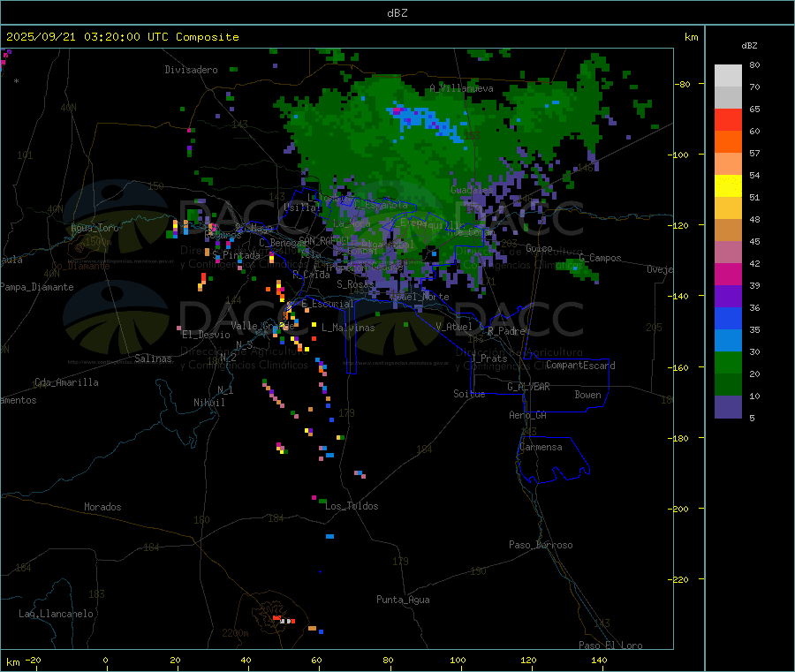Click the Aero_GA label
The image size is (795, 672).
(x=528, y=415)
